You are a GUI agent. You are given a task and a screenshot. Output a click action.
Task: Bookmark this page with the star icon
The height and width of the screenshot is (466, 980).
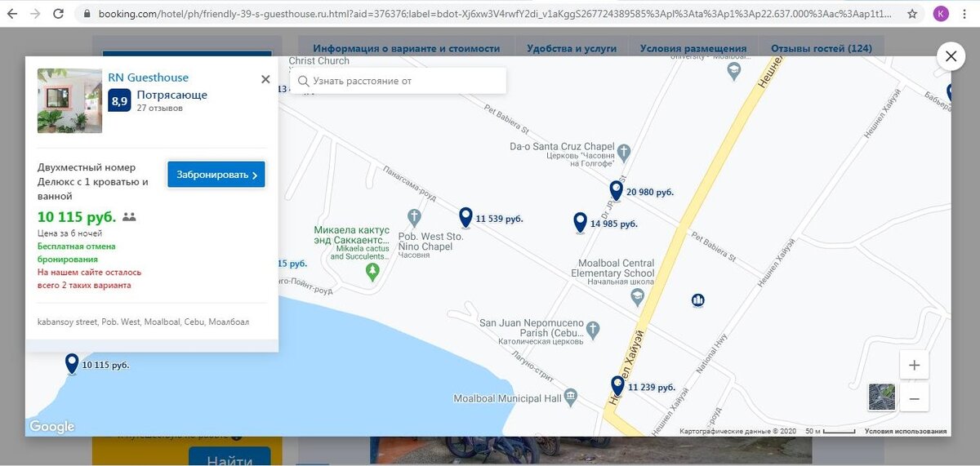[912, 14]
